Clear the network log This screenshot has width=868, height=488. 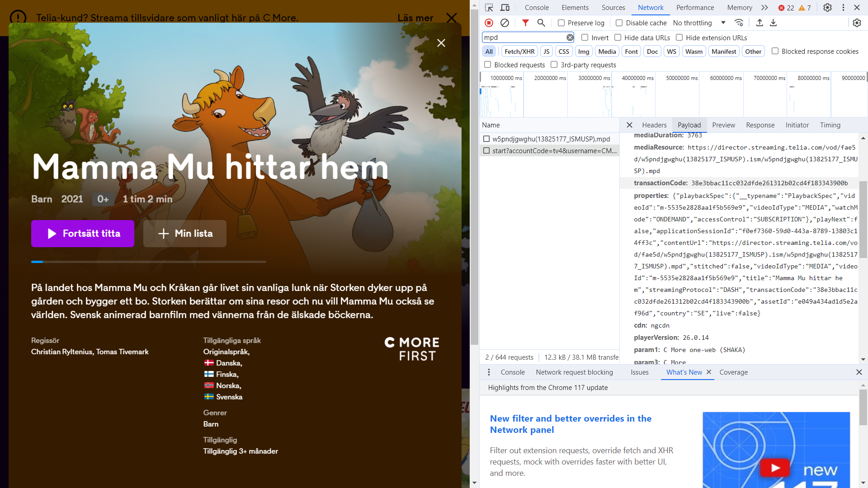pyautogui.click(x=505, y=23)
